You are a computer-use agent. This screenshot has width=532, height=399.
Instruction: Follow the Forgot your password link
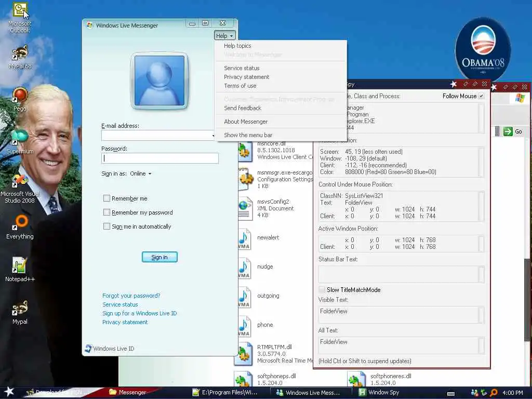(x=131, y=296)
